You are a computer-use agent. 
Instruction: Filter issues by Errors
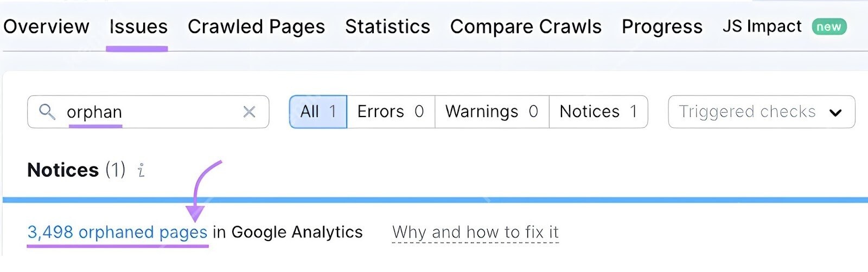point(391,112)
